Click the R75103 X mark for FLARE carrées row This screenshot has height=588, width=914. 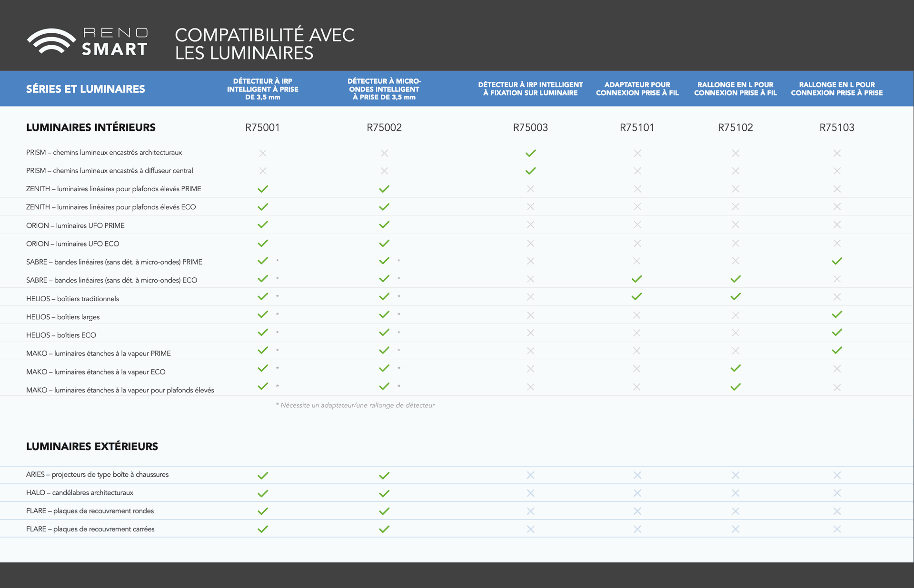[837, 529]
